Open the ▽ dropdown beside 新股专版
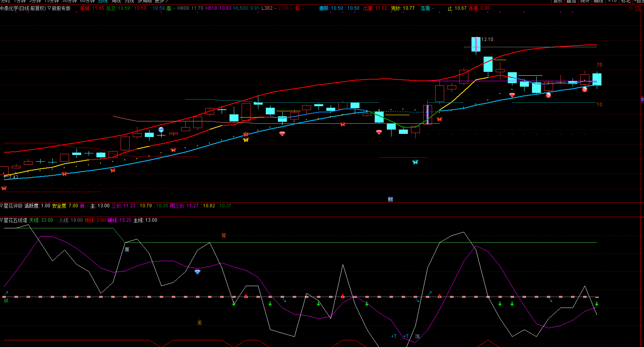The height and width of the screenshot is (347, 644). (49, 8)
